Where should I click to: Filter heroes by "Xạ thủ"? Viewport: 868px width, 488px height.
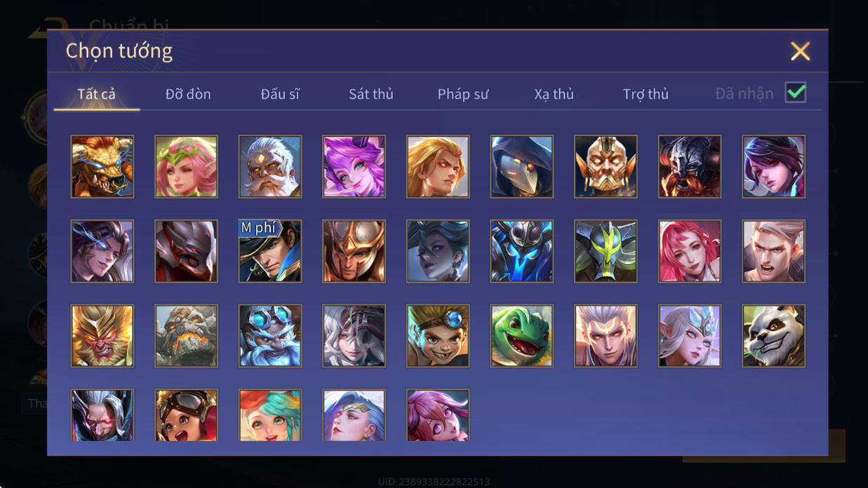click(x=554, y=94)
